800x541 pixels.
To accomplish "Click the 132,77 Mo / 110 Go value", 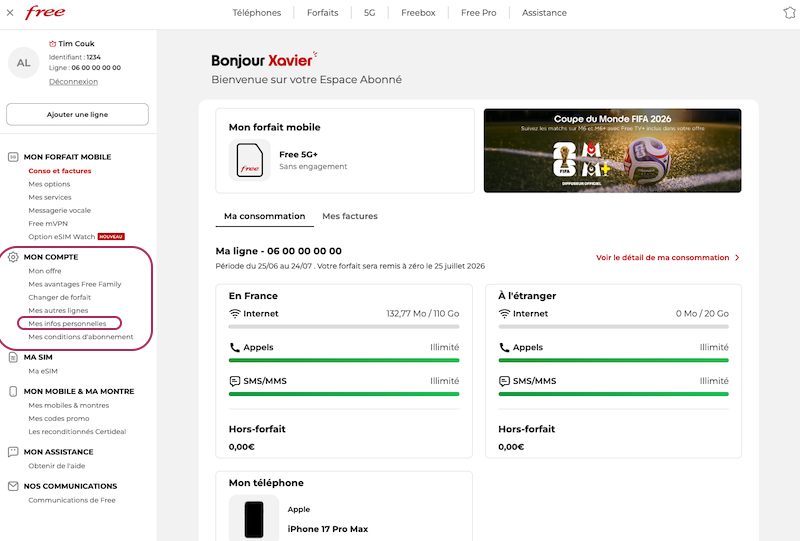I will (x=422, y=313).
